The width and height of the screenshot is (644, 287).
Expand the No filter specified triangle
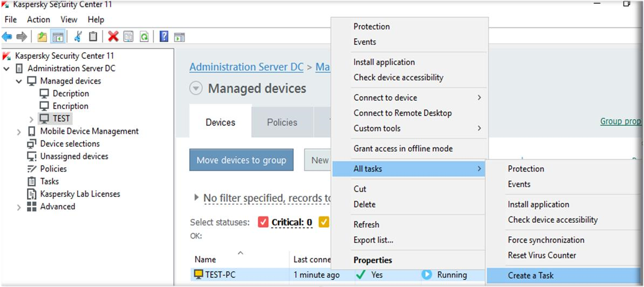pos(197,198)
